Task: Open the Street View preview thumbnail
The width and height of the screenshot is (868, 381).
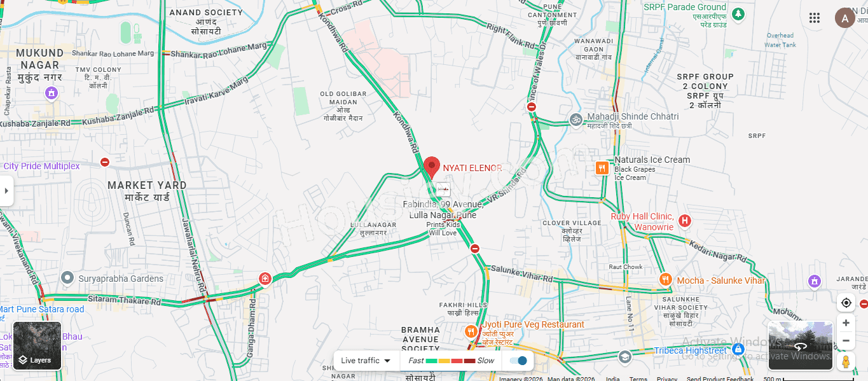Action: [x=801, y=346]
